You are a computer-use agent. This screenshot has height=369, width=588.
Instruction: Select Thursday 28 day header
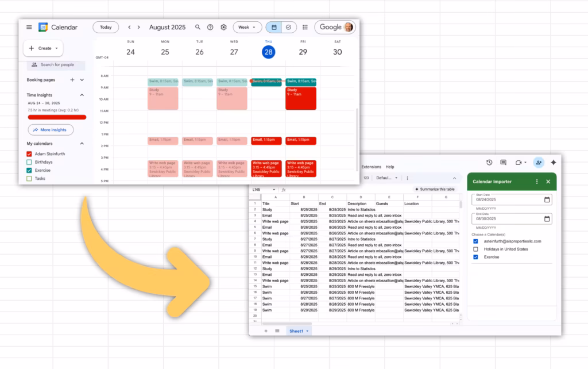269,52
